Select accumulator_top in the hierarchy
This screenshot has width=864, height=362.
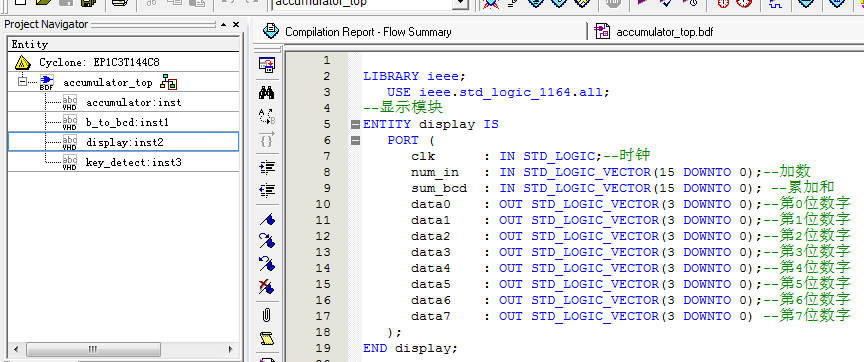coord(107,83)
